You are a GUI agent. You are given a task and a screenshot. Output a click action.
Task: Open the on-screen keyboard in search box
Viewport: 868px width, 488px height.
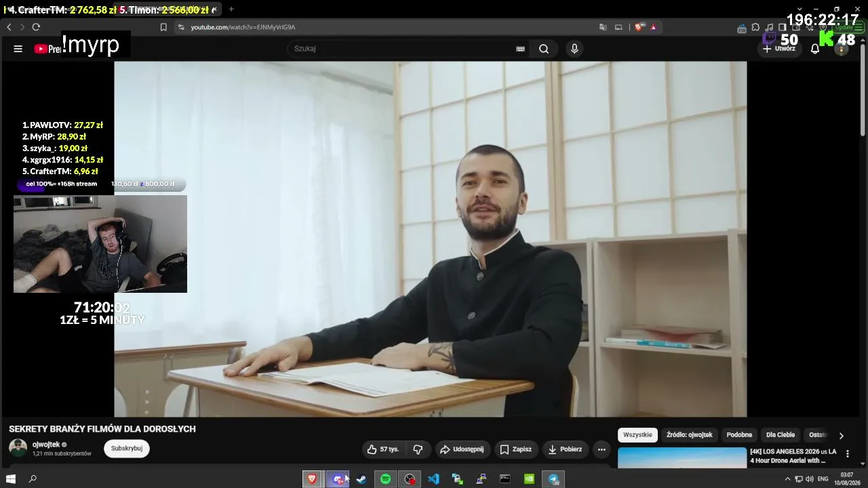coord(520,49)
